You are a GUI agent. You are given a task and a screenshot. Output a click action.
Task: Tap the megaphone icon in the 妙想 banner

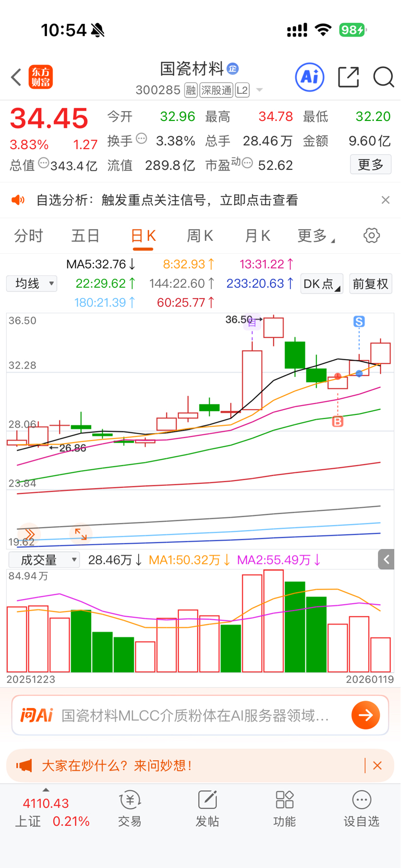click(x=24, y=765)
